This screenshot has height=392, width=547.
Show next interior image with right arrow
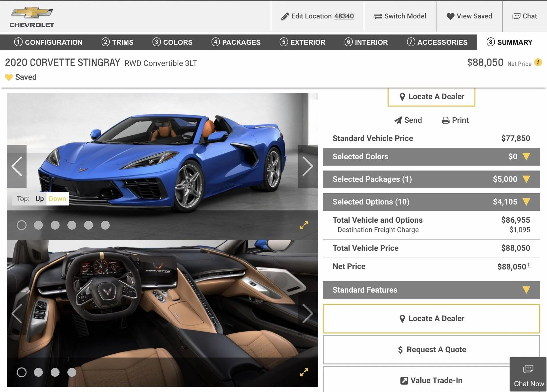pyautogui.click(x=308, y=313)
